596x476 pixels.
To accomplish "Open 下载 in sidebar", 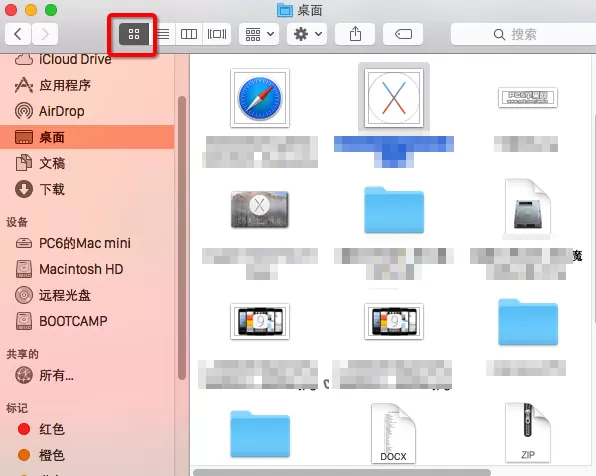I will (87, 189).
